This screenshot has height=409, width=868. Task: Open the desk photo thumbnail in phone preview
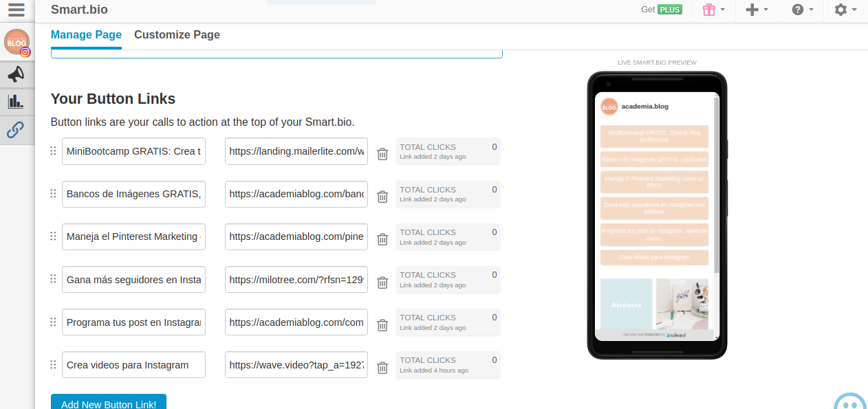click(682, 304)
